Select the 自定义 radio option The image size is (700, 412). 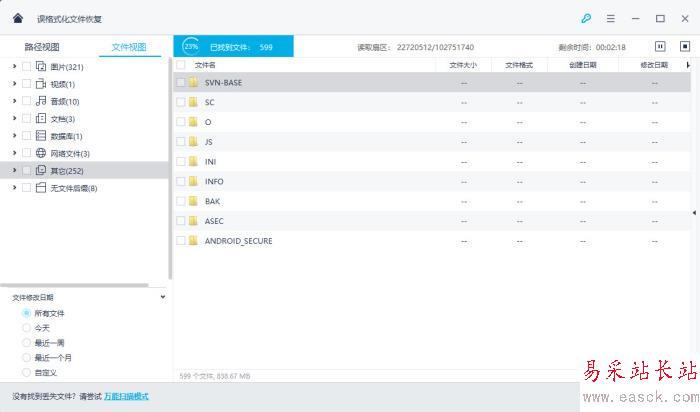(26, 372)
